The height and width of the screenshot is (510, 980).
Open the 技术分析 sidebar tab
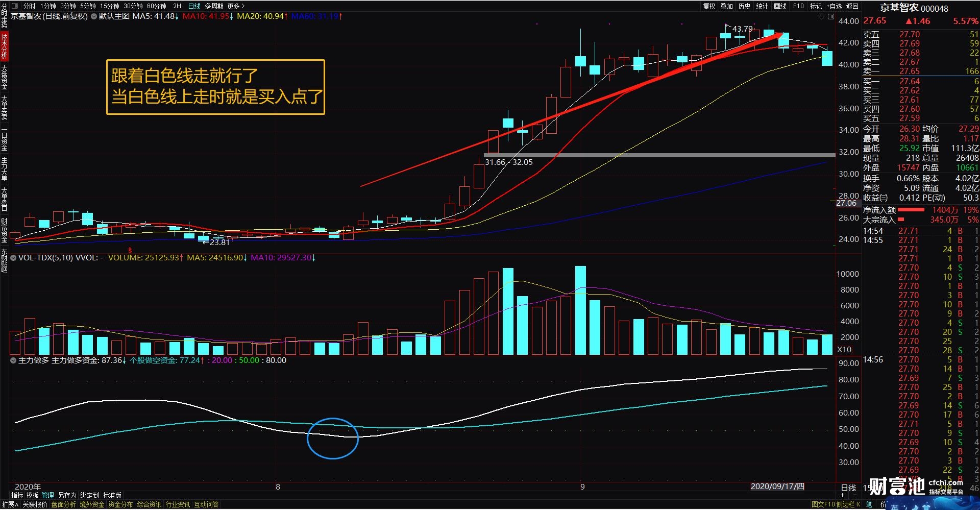pos(4,46)
